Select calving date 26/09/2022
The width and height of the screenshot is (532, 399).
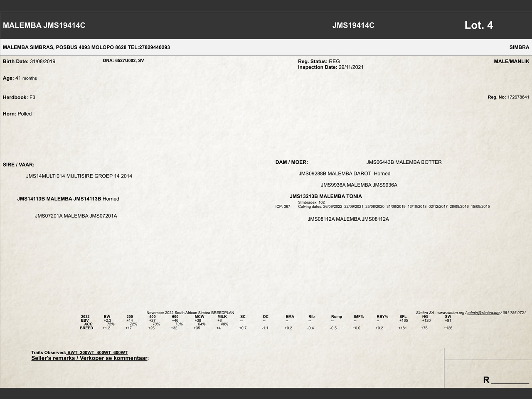(x=332, y=207)
